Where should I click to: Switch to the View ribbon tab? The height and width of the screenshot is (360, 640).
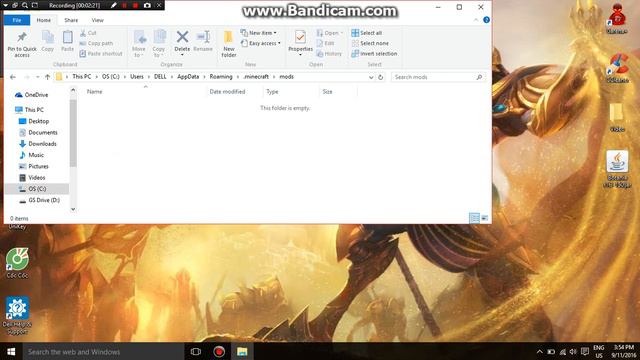pos(98,20)
